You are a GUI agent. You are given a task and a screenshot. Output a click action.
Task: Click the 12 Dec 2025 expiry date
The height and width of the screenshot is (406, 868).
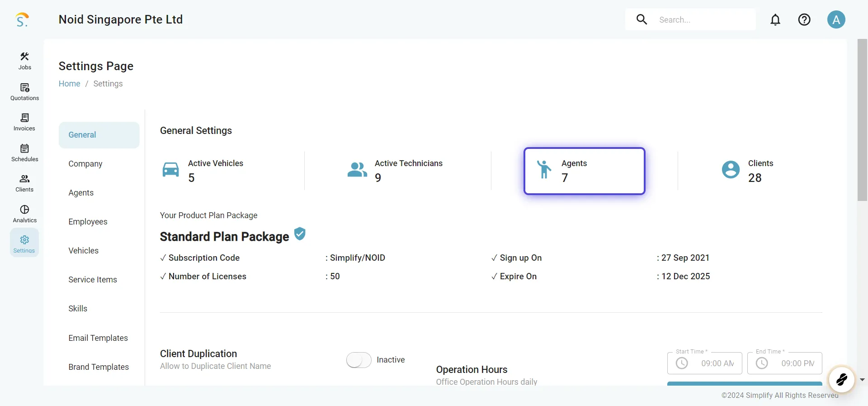pos(686,277)
